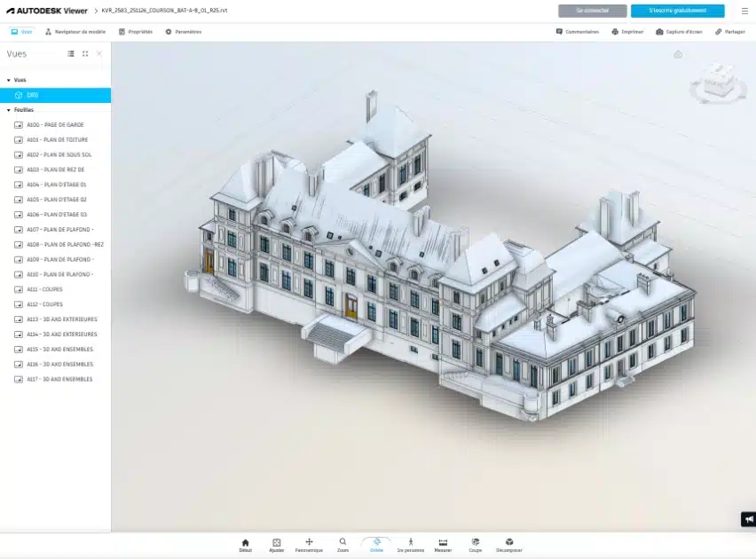
Task: Open the Début home view tool
Action: (246, 545)
